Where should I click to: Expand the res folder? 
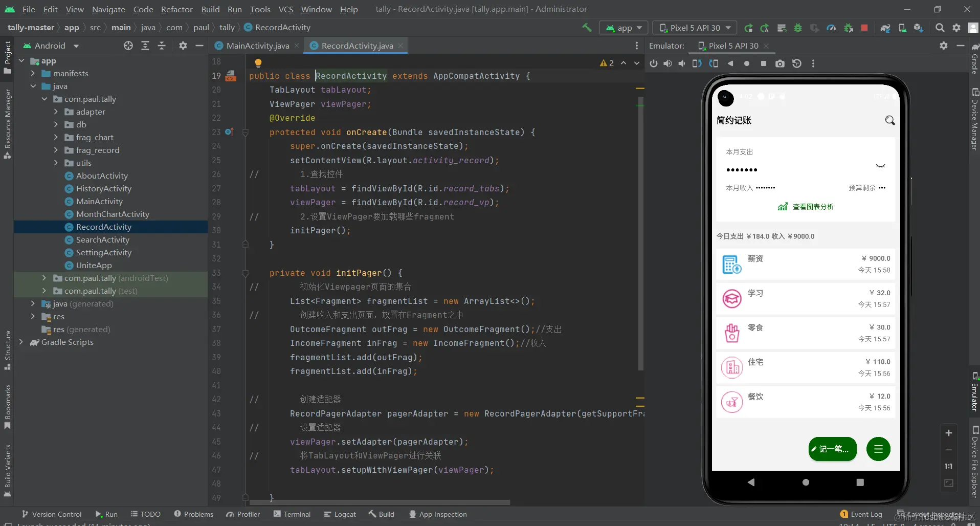(x=33, y=316)
